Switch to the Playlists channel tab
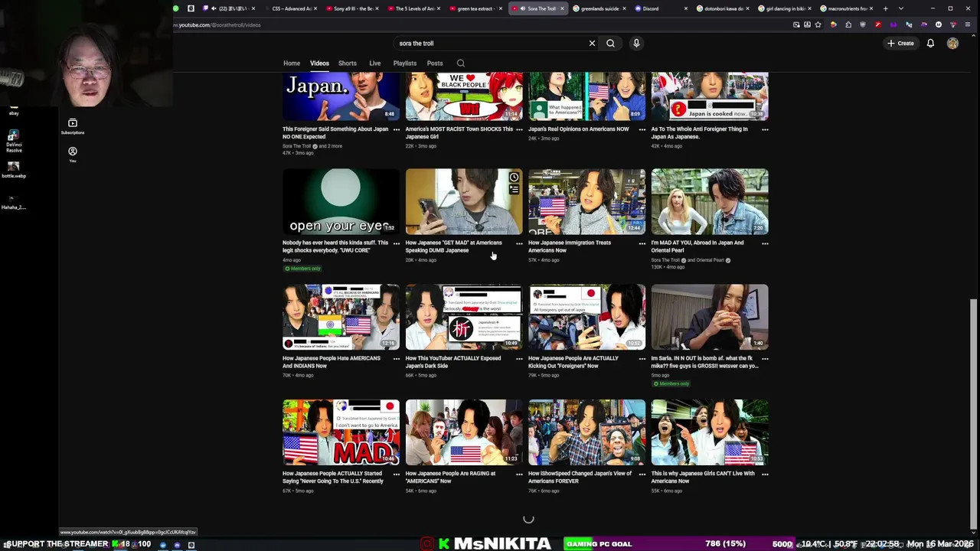Viewport: 980px width, 551px height. (404, 64)
